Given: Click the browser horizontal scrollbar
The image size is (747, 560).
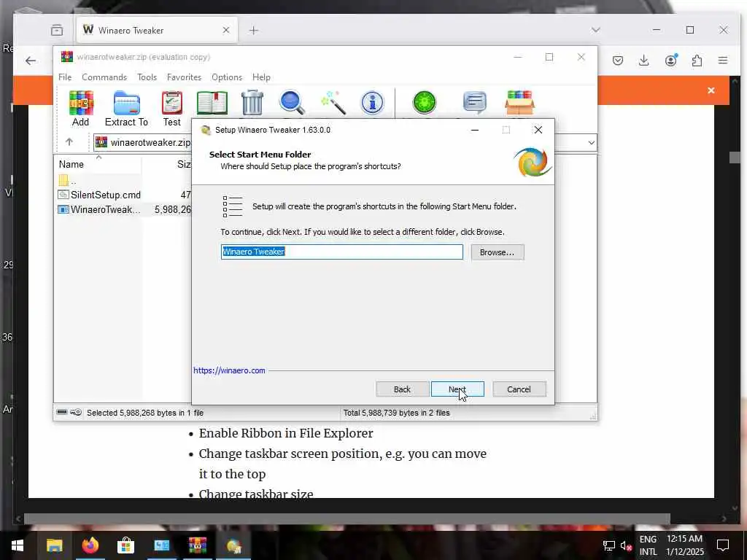Looking at the screenshot, I should (347, 518).
